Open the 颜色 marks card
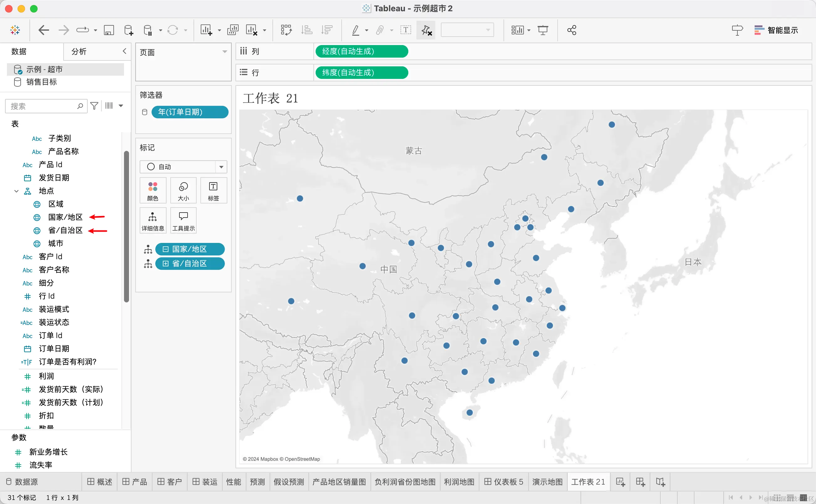 coord(153,191)
